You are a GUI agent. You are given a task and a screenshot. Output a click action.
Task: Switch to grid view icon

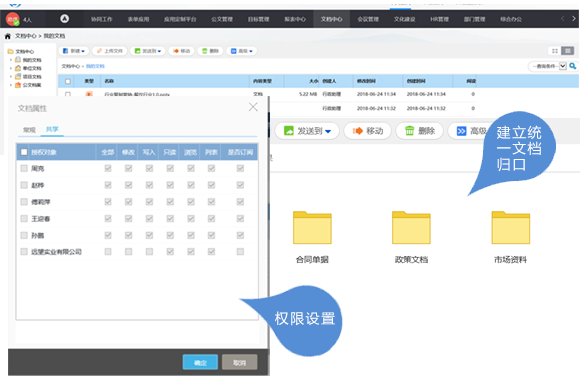pos(555,51)
